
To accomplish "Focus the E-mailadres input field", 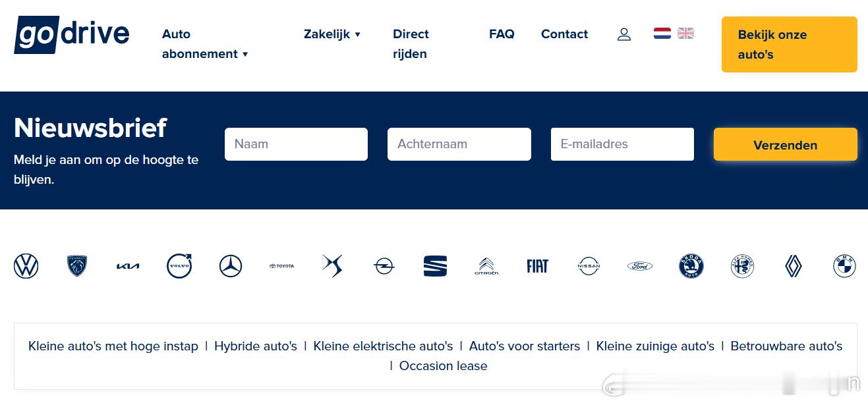I will pos(622,144).
